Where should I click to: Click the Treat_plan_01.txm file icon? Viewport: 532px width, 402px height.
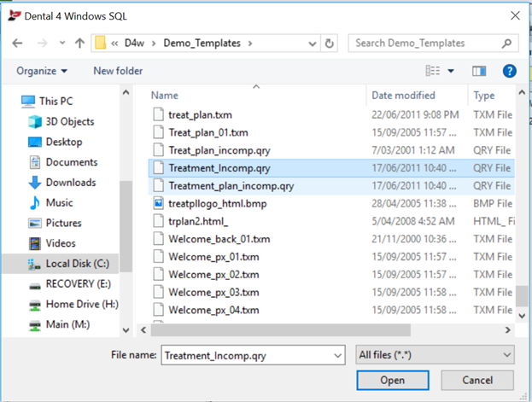pyautogui.click(x=159, y=132)
